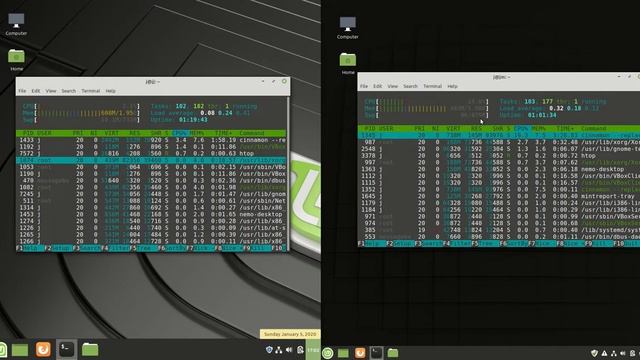Open File menu in right terminal
The width and height of the screenshot is (640, 360).
(364, 87)
